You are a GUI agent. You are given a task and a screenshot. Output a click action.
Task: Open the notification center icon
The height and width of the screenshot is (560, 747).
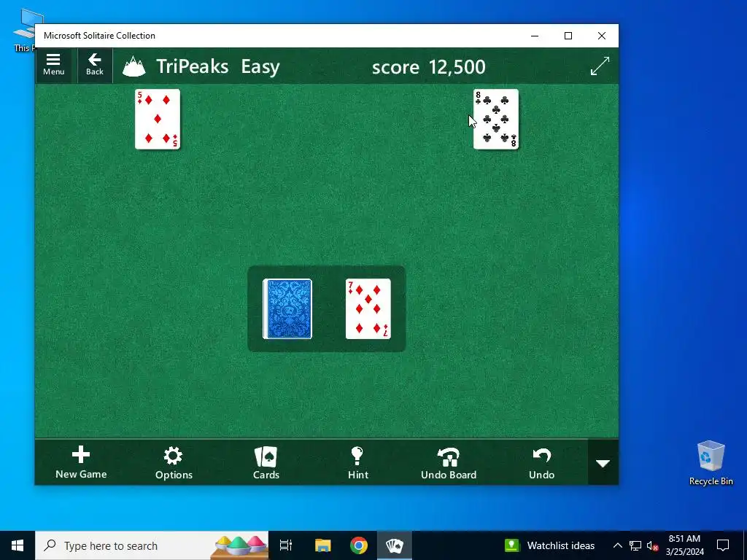(x=723, y=545)
